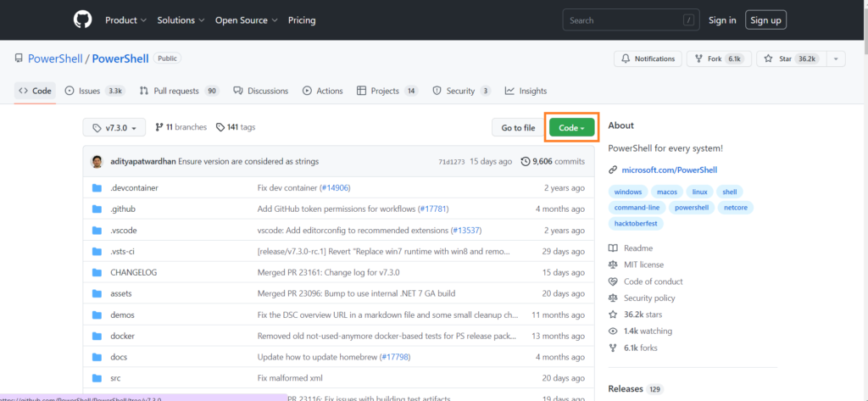Click adityapatwardhan's avatar image
868x401 pixels.
pos(97,162)
